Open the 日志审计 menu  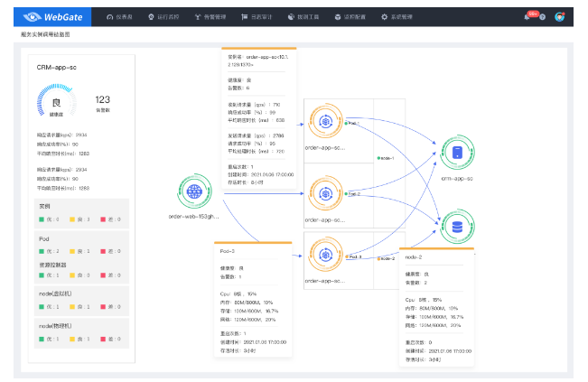(257, 17)
